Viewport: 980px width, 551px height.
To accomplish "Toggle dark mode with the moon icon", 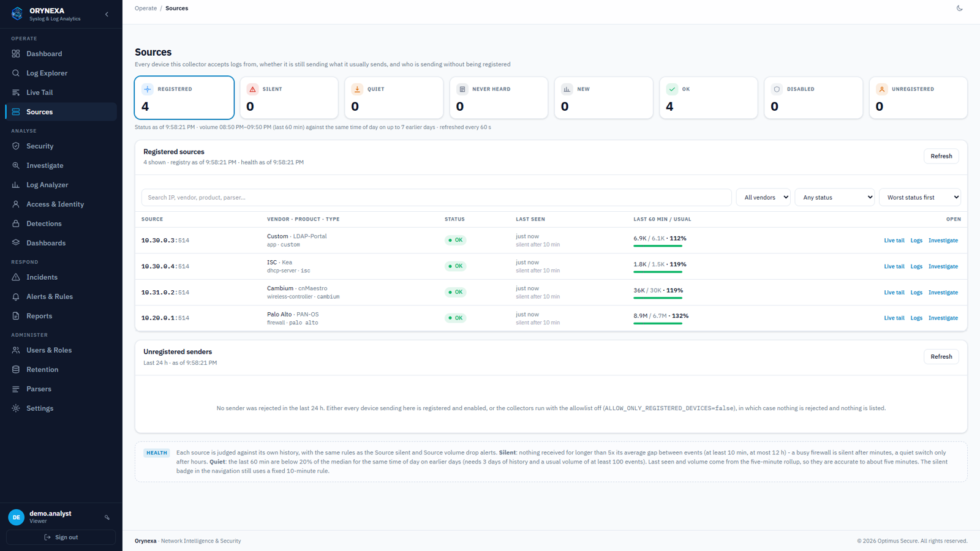I will click(x=959, y=8).
